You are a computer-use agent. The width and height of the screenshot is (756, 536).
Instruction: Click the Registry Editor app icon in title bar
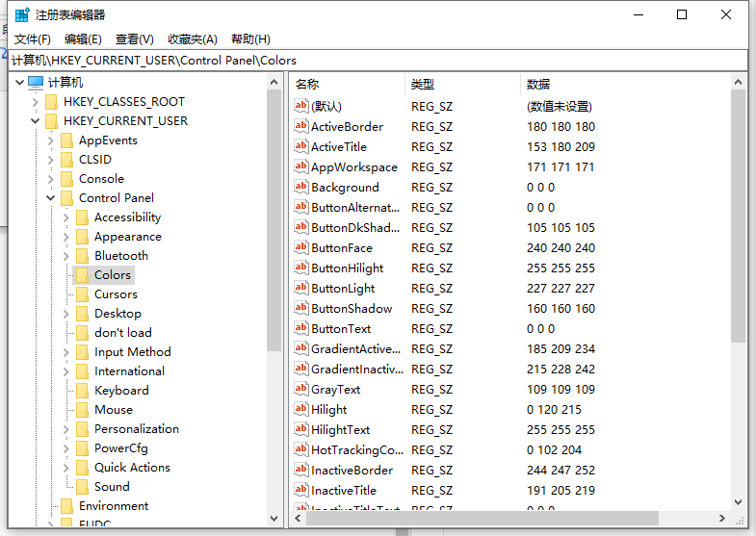click(x=21, y=14)
